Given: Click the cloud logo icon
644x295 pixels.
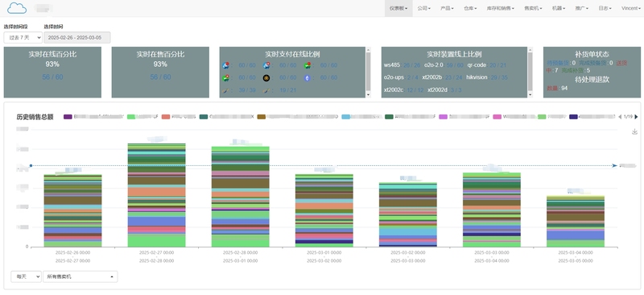Looking at the screenshot, I should click(17, 8).
